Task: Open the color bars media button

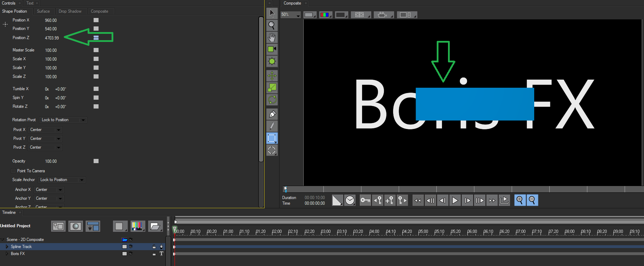Action: 138,226
